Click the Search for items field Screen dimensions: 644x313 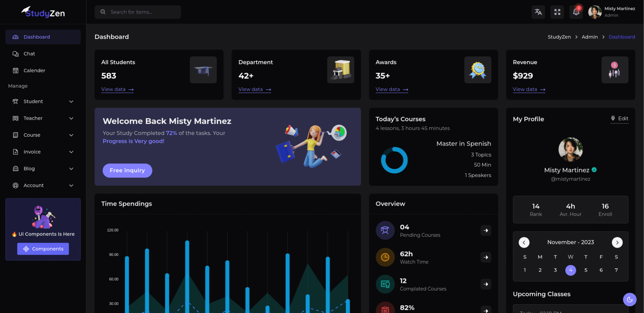(138, 12)
